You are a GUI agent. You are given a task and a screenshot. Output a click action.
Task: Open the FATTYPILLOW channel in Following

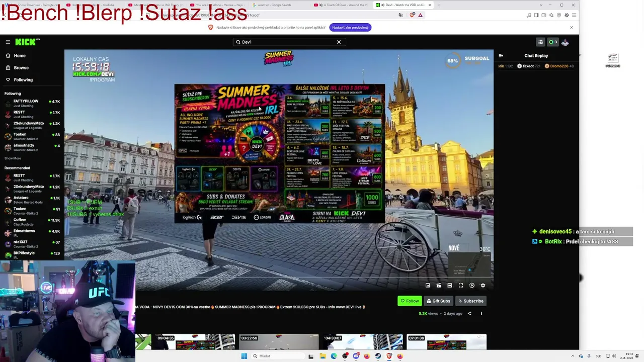(32, 103)
